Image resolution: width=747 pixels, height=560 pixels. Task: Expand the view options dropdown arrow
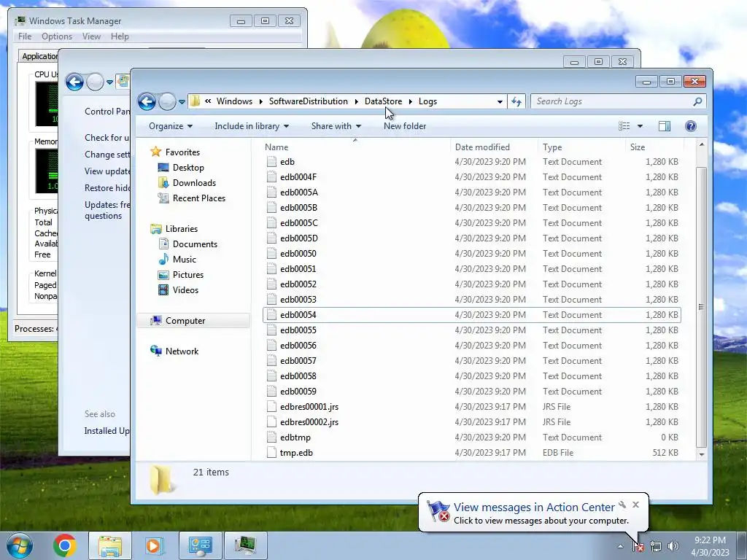point(640,126)
